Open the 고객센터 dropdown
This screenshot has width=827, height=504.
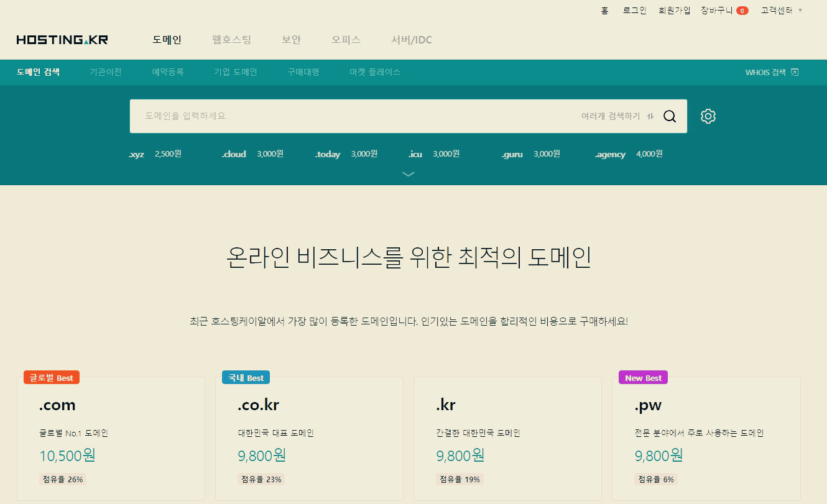coord(775,10)
